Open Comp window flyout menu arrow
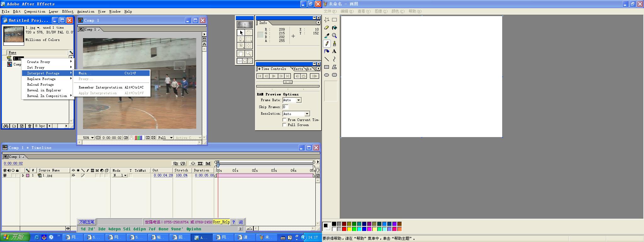644x242 pixels. [x=204, y=34]
